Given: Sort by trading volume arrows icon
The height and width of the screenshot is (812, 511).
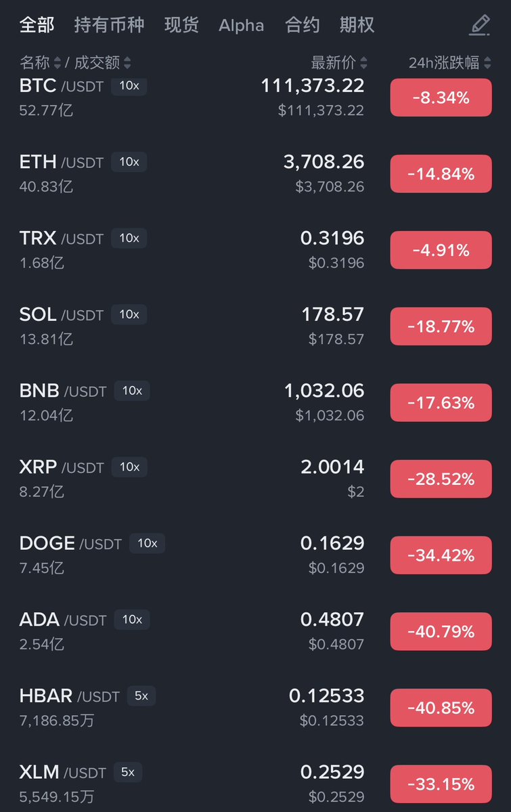Looking at the screenshot, I should click(127, 63).
